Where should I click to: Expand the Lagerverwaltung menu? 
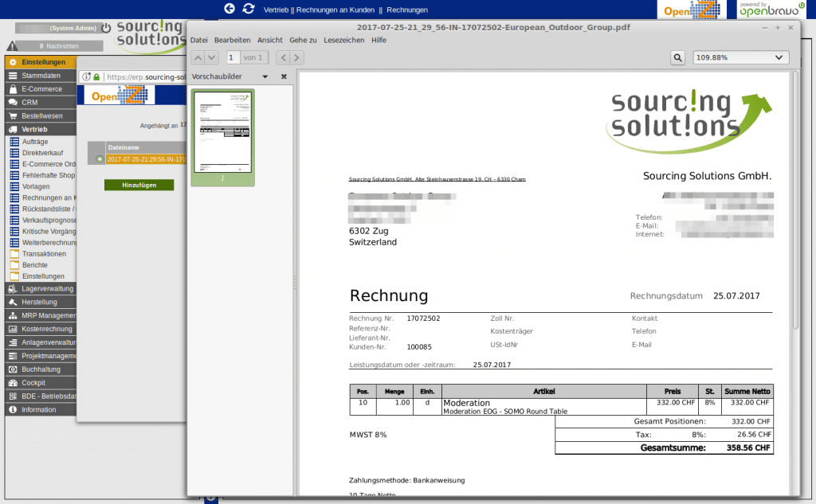point(41,289)
